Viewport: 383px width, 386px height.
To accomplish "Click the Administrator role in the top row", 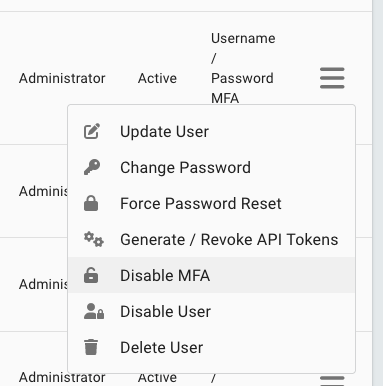I will 62,78.
